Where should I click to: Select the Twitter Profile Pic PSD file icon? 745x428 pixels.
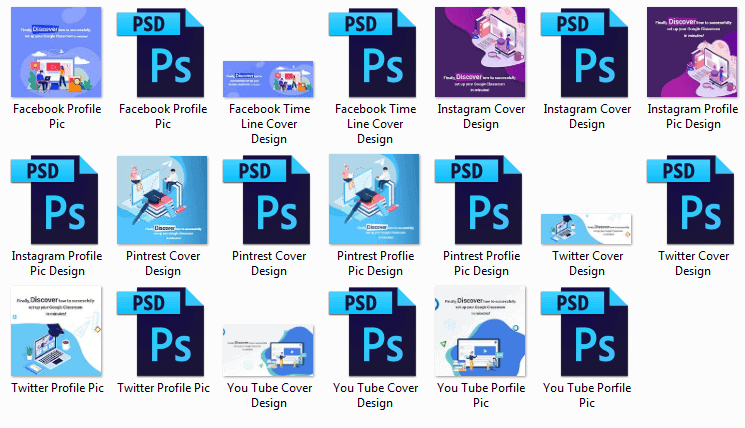(162, 332)
